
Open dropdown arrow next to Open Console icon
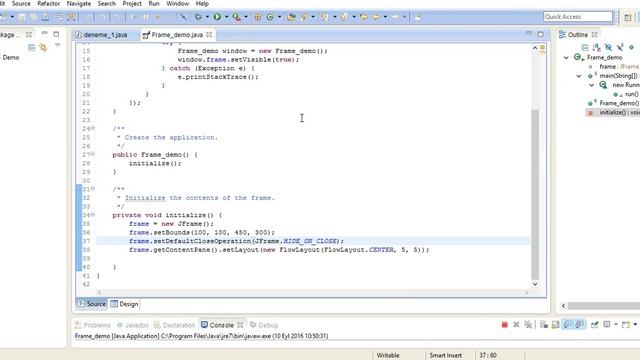click(635, 324)
